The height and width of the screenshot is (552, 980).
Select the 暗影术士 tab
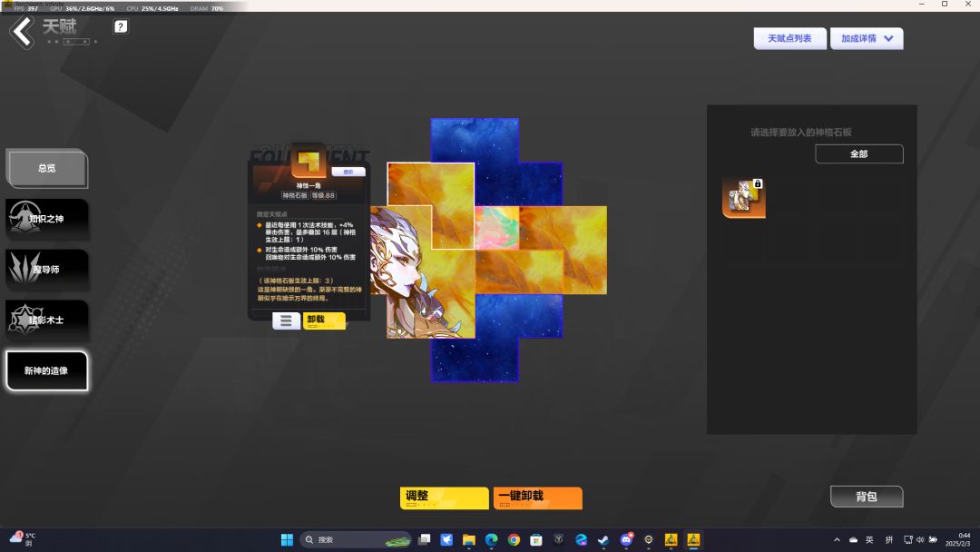(47, 320)
